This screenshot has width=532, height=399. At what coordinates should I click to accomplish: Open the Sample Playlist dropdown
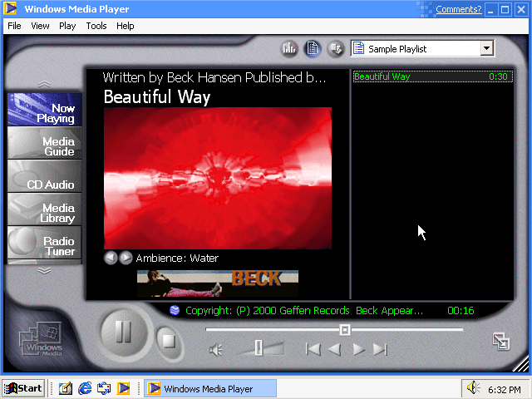486,48
